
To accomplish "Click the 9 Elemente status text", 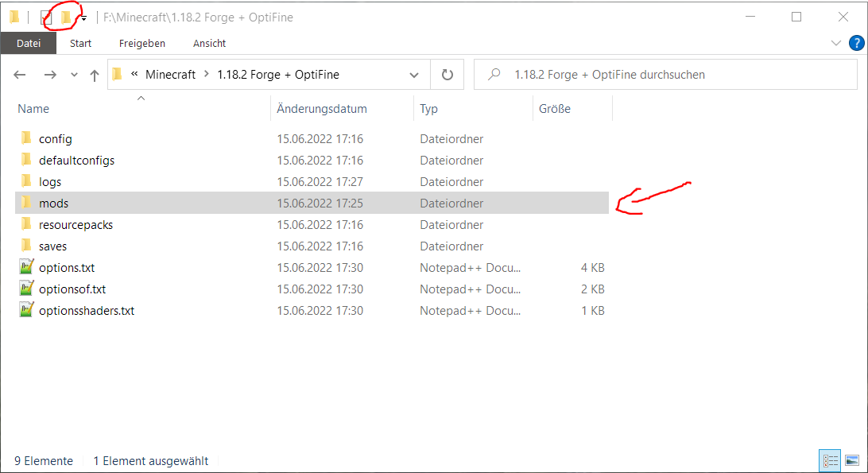I will pyautogui.click(x=44, y=461).
